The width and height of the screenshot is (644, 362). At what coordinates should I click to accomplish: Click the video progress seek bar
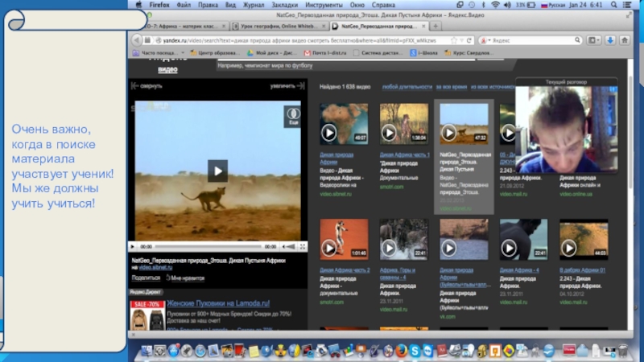coord(208,247)
